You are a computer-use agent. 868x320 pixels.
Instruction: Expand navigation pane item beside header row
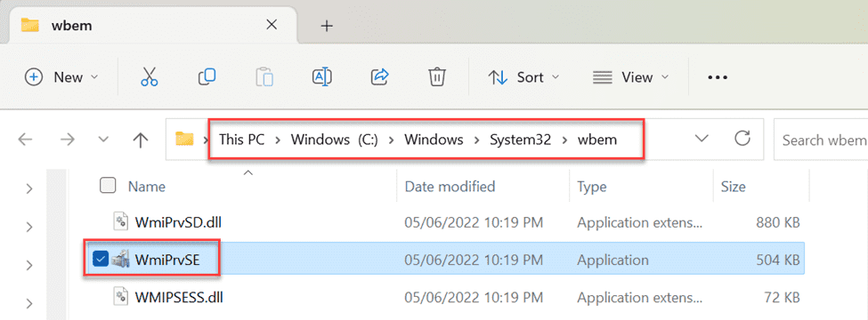[x=29, y=189]
